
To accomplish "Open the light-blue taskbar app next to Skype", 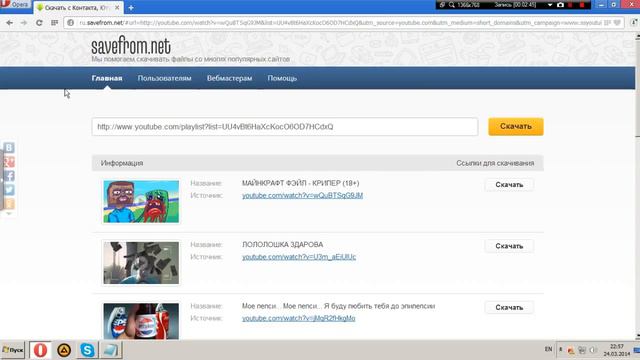I will (111, 350).
